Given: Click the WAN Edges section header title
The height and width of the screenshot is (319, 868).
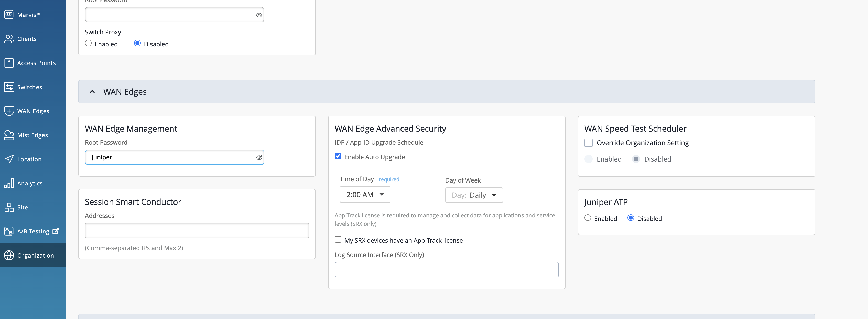Looking at the screenshot, I should [x=125, y=92].
